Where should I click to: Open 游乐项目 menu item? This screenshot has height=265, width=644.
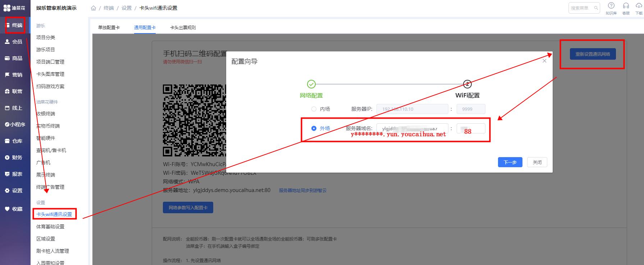[46, 50]
